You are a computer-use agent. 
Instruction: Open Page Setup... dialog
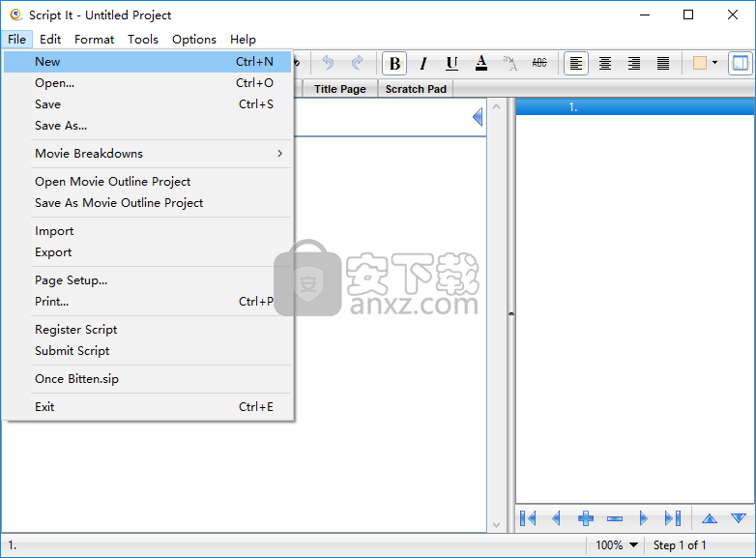(148, 280)
